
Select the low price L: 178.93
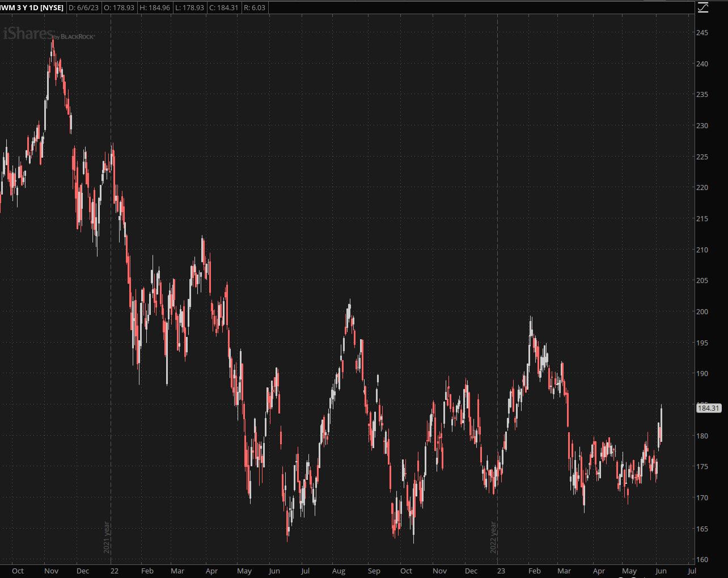(189, 8)
